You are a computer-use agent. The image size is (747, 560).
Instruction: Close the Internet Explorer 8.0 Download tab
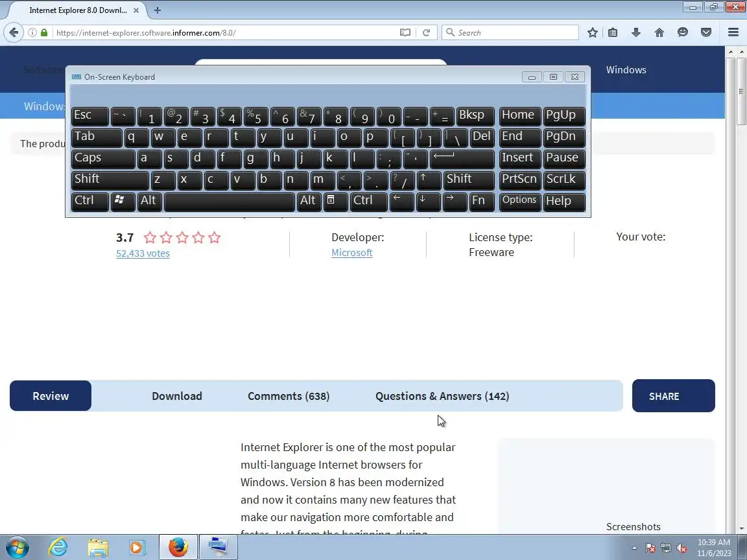[136, 10]
